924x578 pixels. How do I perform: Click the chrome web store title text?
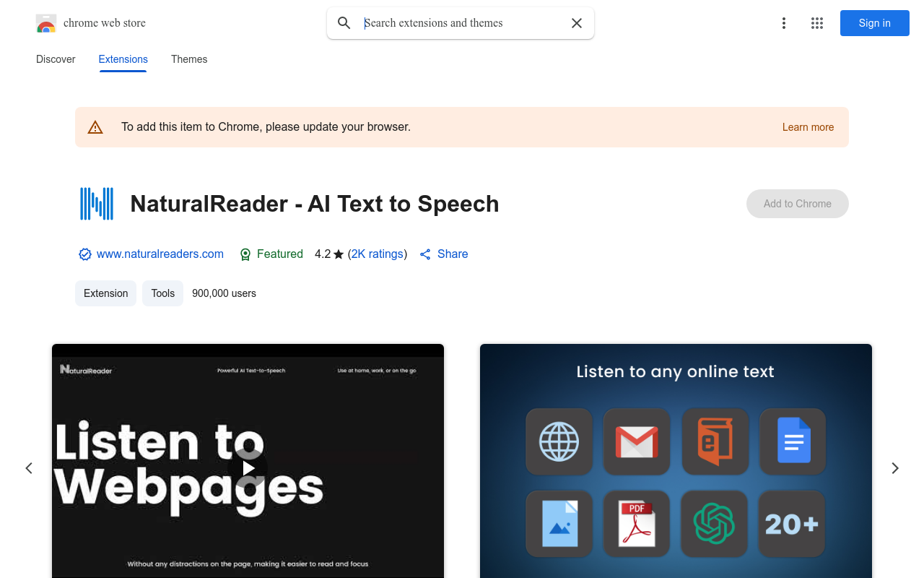105,23
